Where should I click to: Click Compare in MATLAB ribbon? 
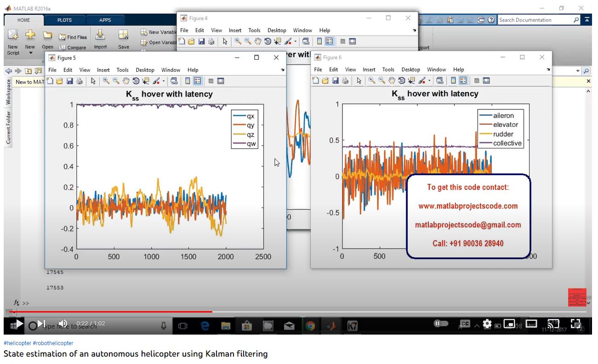pyautogui.click(x=73, y=47)
